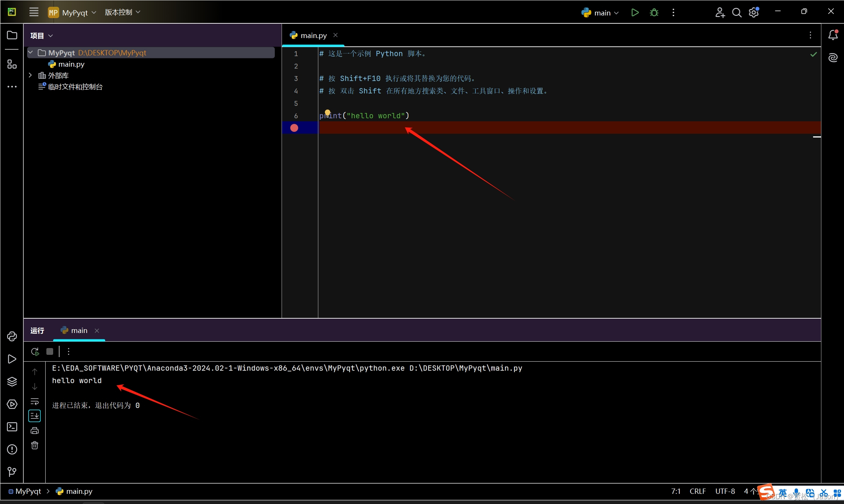Image resolution: width=844 pixels, height=504 pixels.
Task: Rerun main in the Run panel
Action: pyautogui.click(x=35, y=351)
